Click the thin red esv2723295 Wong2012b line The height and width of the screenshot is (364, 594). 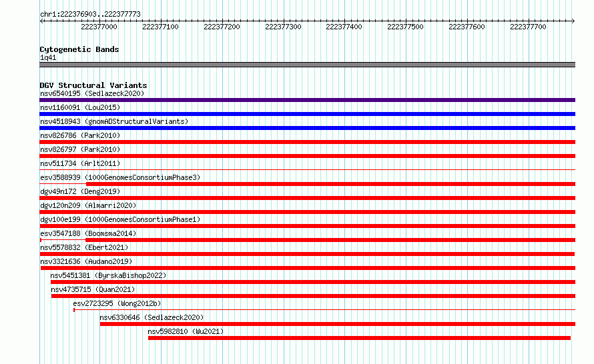[324, 309]
